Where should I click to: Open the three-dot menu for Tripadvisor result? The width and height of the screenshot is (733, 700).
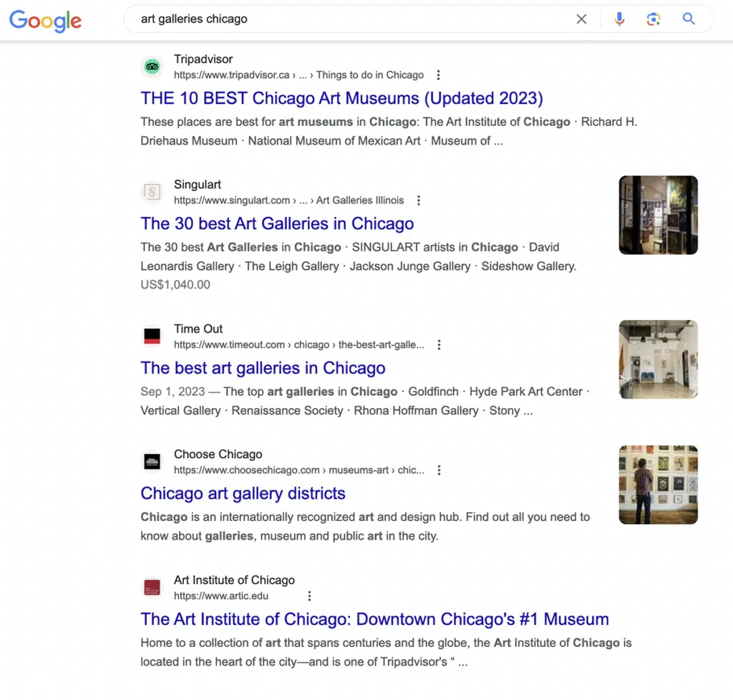(x=438, y=75)
